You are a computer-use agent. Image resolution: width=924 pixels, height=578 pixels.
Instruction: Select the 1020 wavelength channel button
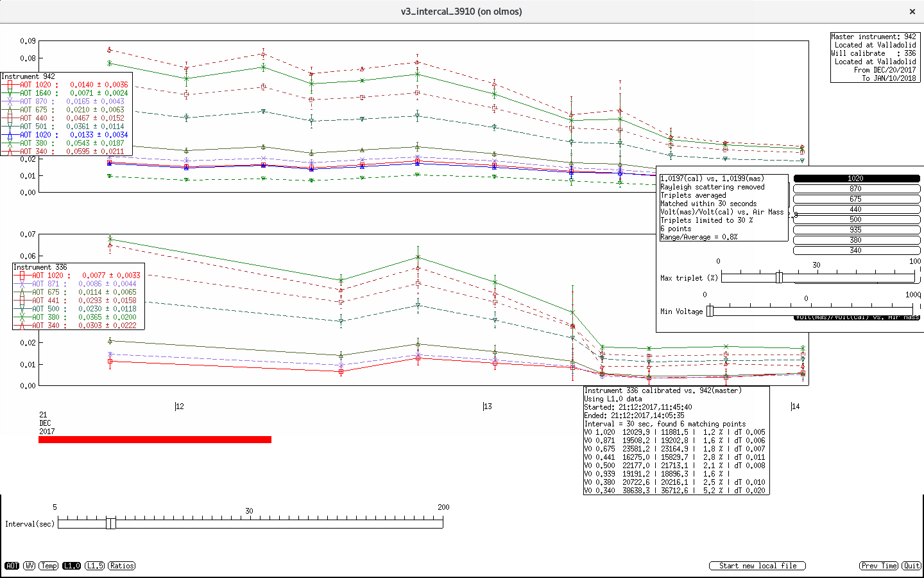857,179
